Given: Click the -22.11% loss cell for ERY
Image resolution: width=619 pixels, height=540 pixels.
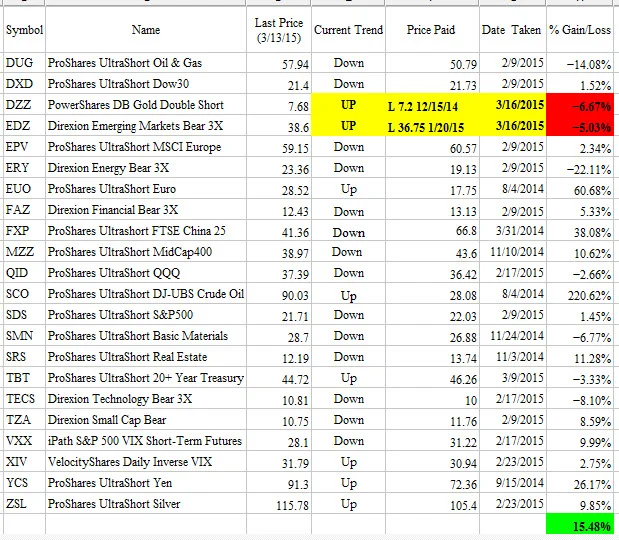Looking at the screenshot, I should tap(580, 168).
